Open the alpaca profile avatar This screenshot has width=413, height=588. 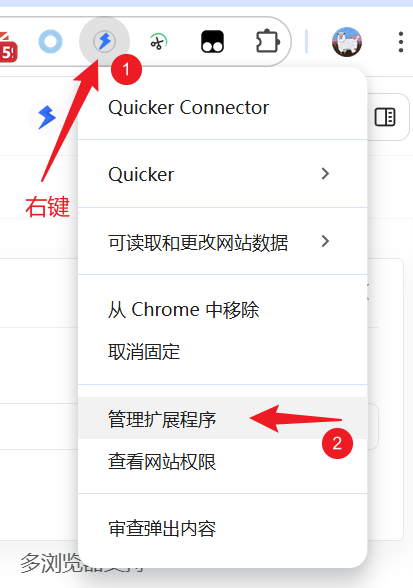point(347,42)
